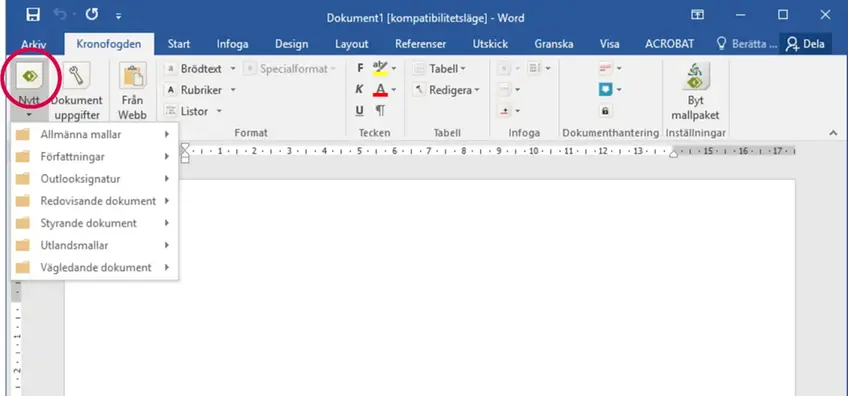Open the Rubriker styles dropdown
Image resolution: width=848 pixels, height=396 pixels.
point(233,90)
